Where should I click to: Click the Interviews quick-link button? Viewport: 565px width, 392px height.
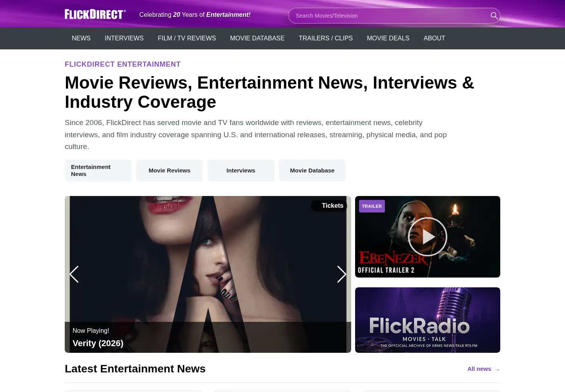click(241, 171)
